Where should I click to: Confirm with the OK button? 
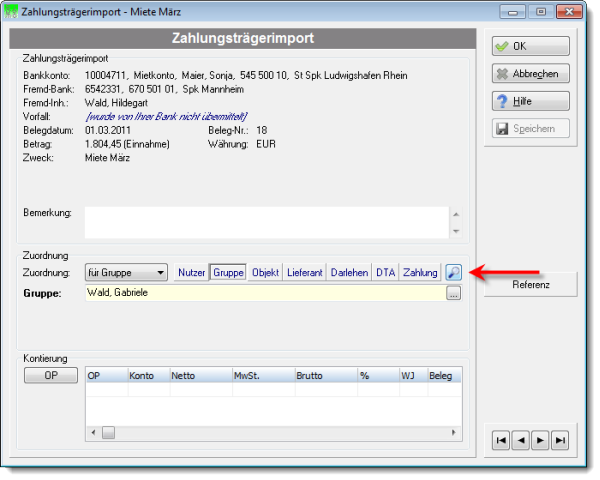tap(530, 46)
